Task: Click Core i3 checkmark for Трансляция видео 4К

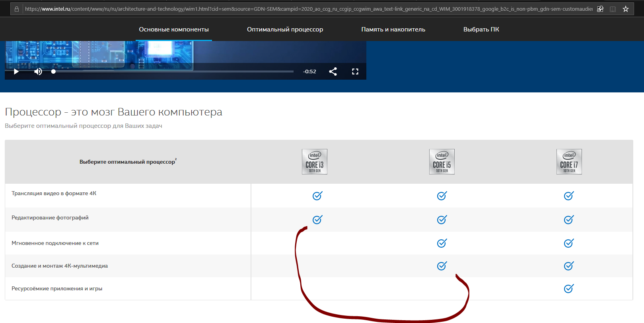Action: click(x=317, y=196)
